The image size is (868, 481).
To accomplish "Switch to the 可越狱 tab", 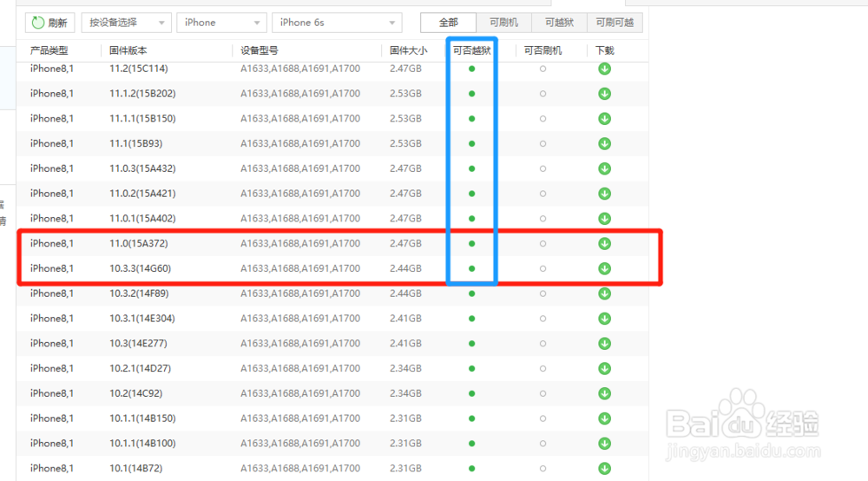I will click(559, 23).
